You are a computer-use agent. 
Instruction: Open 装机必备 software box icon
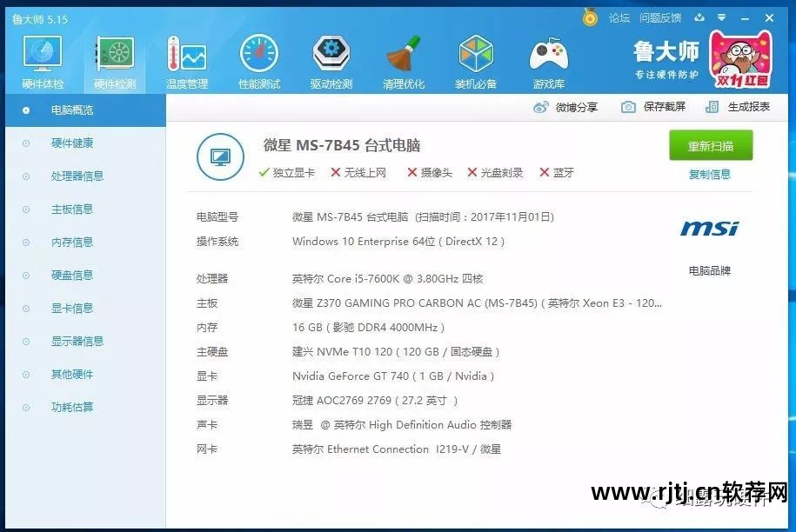476,61
